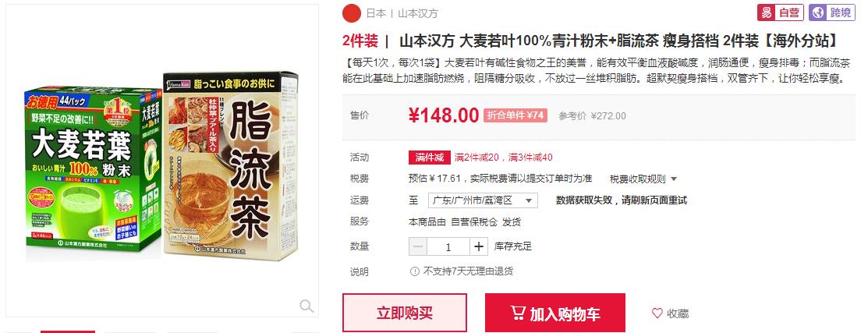868x333 pixels.
Task: Click the red Japan flag icon
Action: coord(352,13)
